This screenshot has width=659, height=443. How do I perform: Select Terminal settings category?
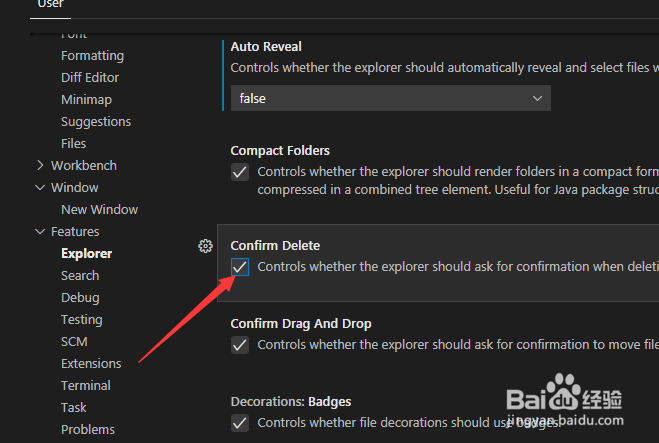tap(86, 385)
